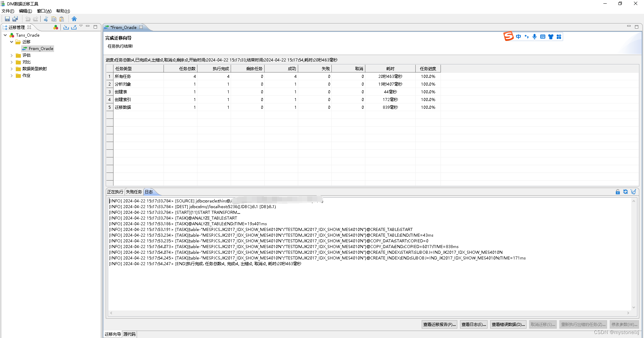Viewport: 644px width, 338px height.
Task: Click the log scrollbar down arrow
Action: [x=634, y=307]
